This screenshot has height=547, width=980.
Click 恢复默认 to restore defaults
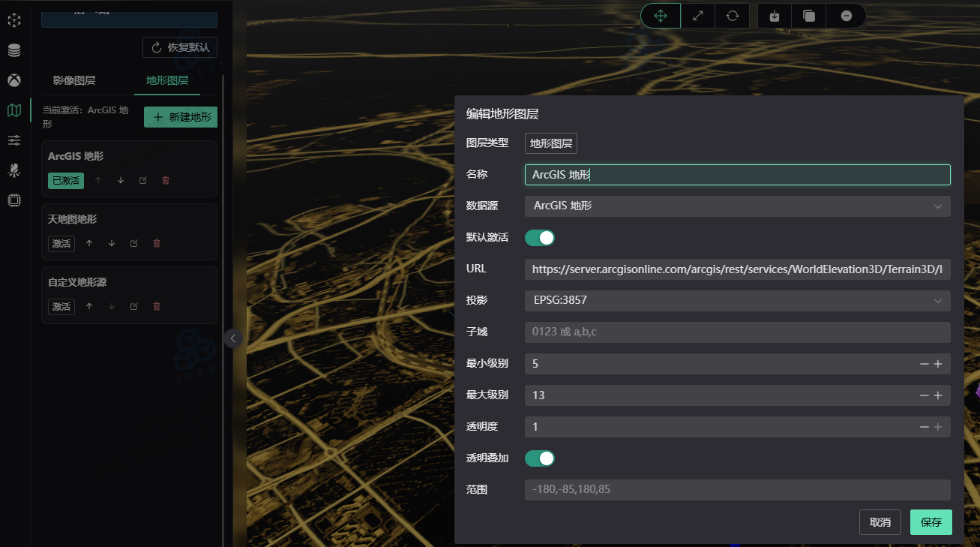tap(180, 47)
